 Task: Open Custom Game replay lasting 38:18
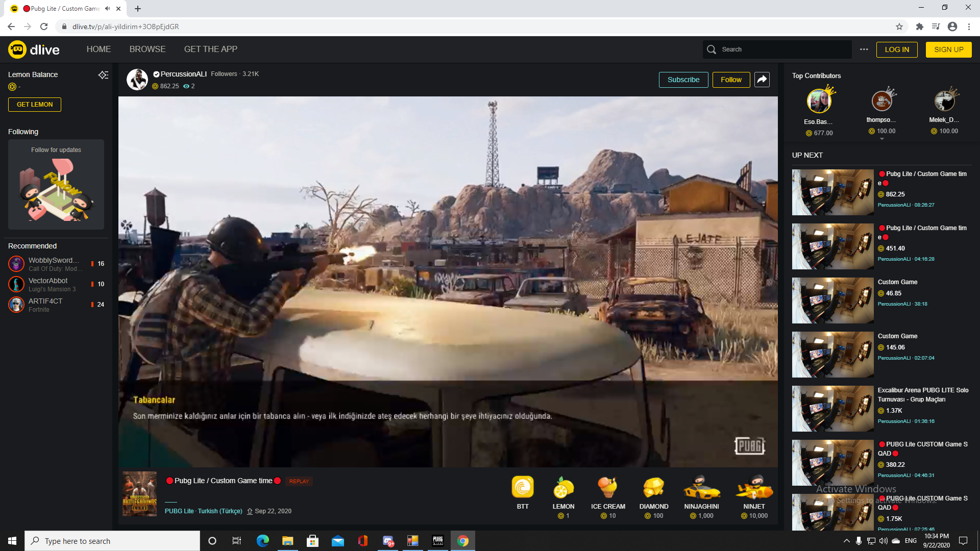(x=881, y=300)
